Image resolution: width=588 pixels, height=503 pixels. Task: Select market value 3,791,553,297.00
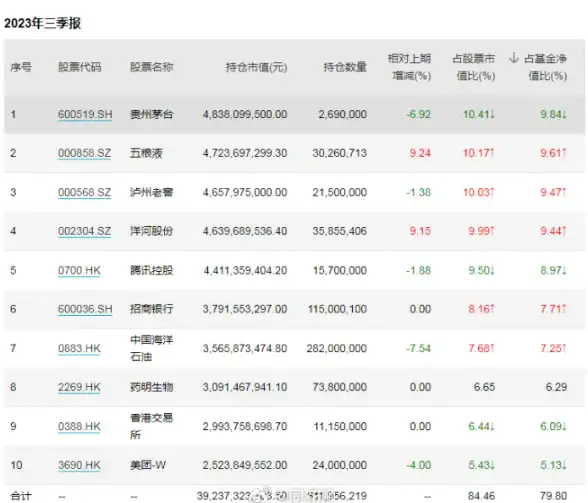click(245, 309)
